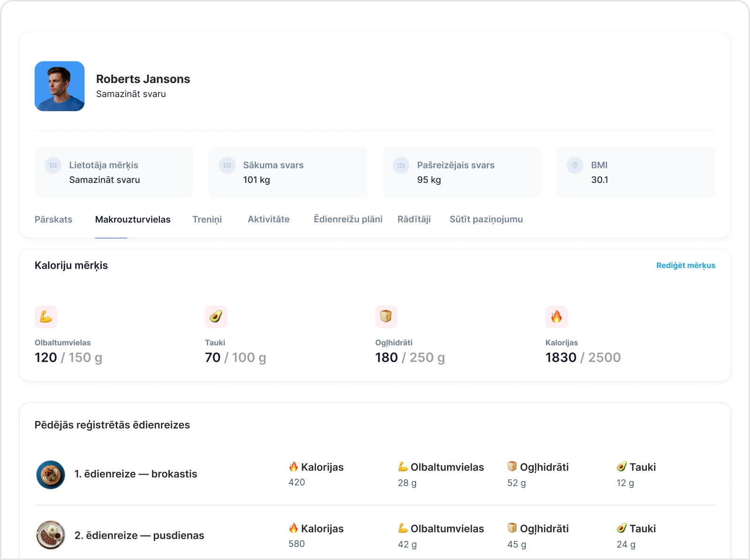Click the '120 / 150 g' protein value

pyautogui.click(x=68, y=357)
